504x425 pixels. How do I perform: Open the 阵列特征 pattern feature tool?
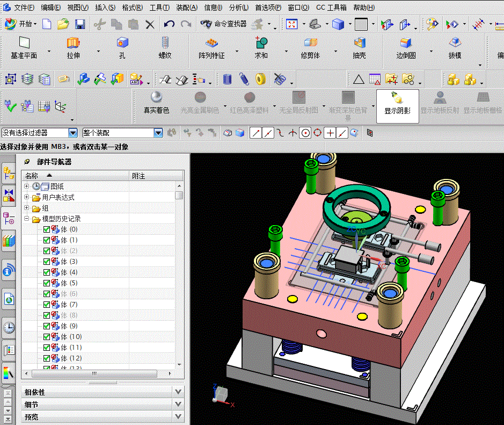[211, 48]
